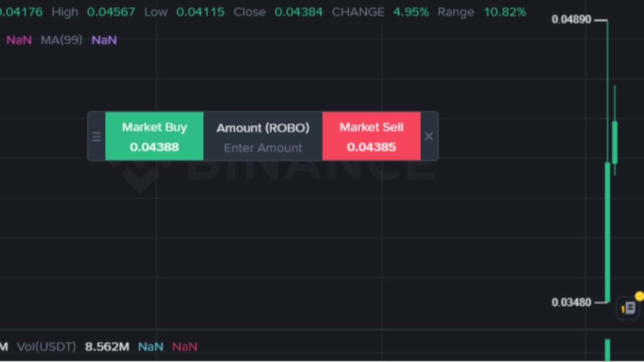Image resolution: width=644 pixels, height=362 pixels.
Task: Click the Range 10.82% value
Action: click(x=505, y=12)
